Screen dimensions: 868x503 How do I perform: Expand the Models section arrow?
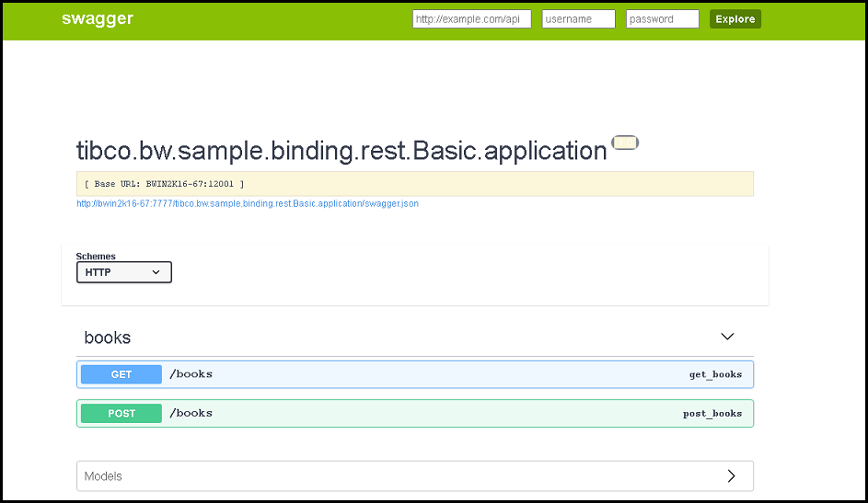pos(731,476)
